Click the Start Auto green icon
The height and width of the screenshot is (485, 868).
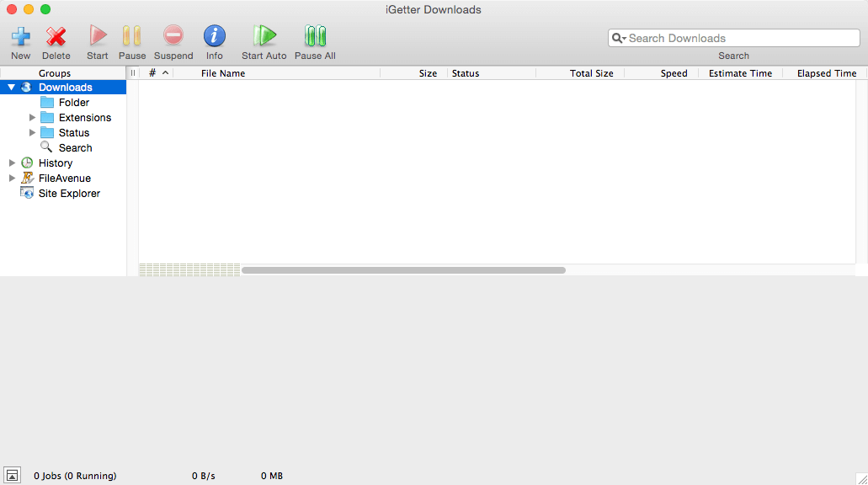[264, 36]
